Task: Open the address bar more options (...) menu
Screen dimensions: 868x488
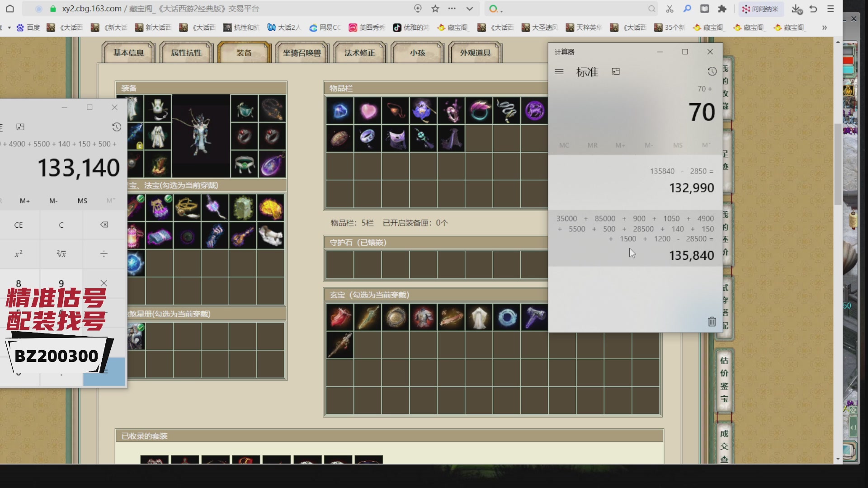Action: (452, 9)
